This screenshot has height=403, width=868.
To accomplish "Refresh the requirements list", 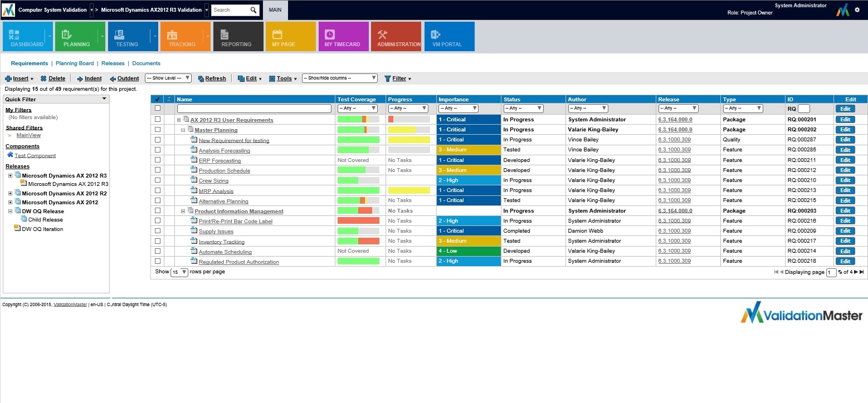I will coord(212,78).
